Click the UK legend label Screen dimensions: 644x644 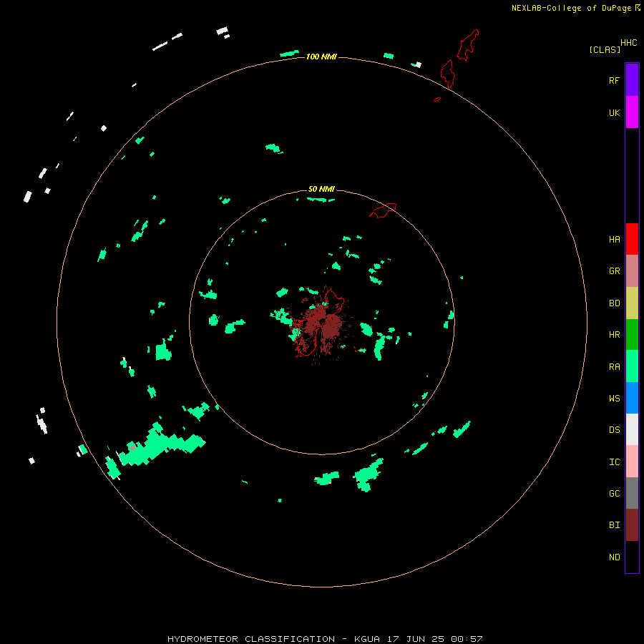point(614,112)
